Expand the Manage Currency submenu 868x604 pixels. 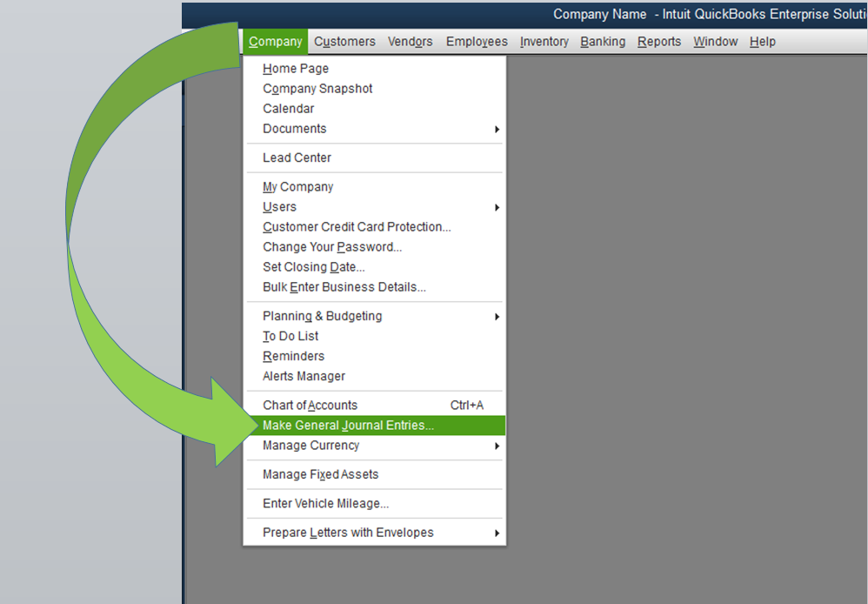click(x=497, y=446)
